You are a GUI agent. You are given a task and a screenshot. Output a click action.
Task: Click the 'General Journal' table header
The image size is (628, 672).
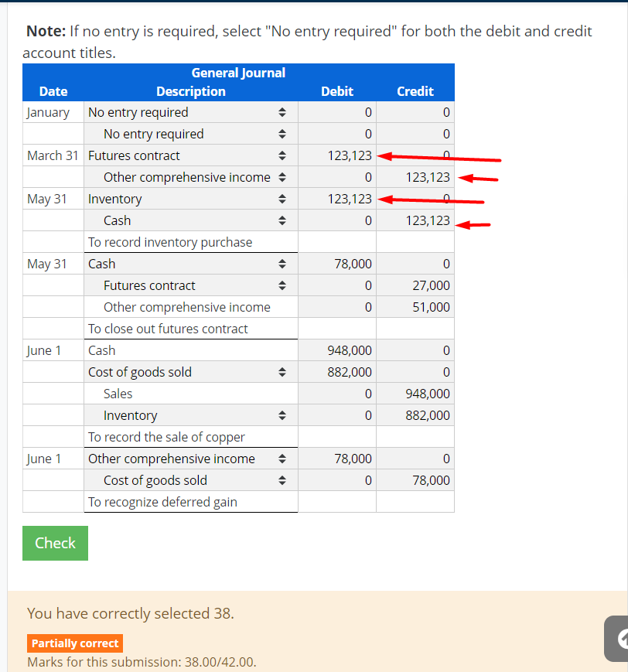(x=238, y=73)
